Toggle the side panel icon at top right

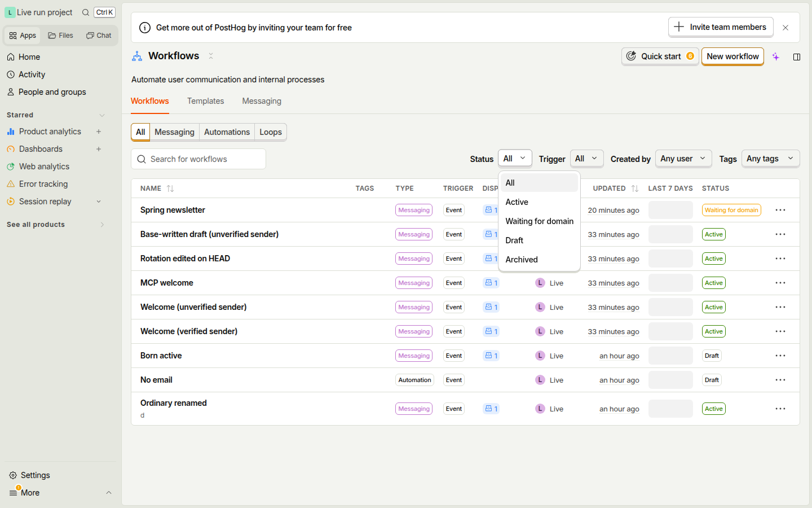point(797,56)
